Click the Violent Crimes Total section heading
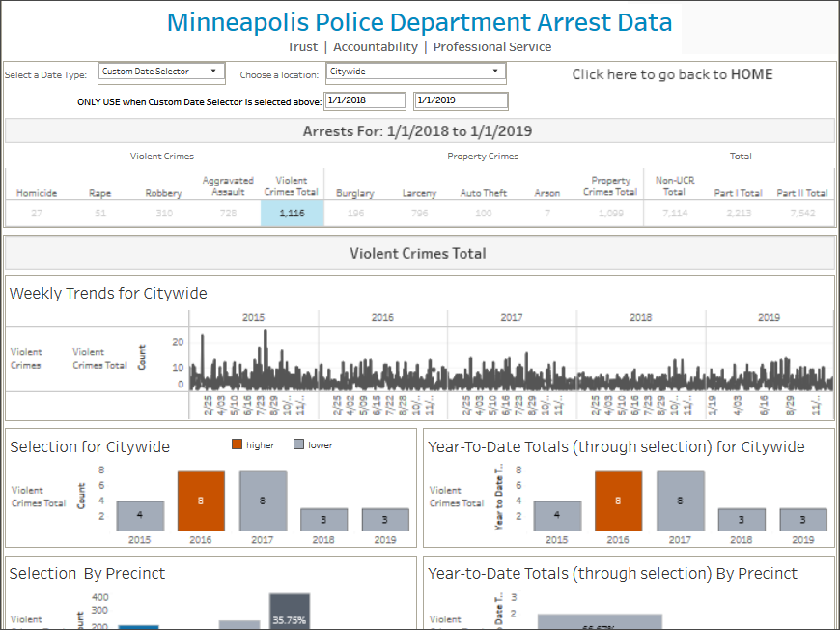Image resolution: width=840 pixels, height=630 pixels. tap(418, 253)
